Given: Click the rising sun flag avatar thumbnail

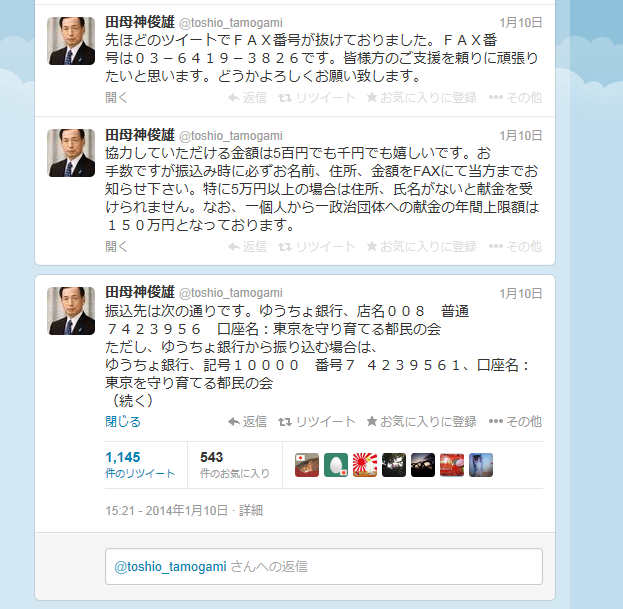Looking at the screenshot, I should [x=365, y=465].
